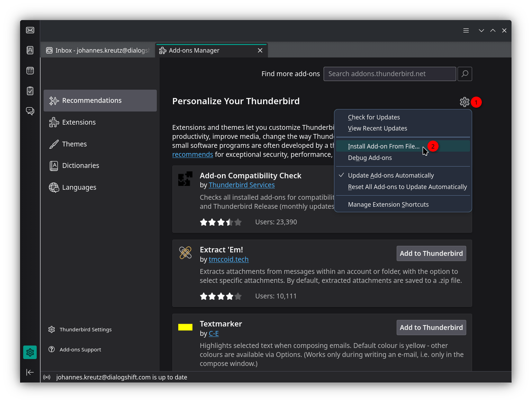The image size is (532, 403).
Task: Open the Chat space icon
Action: click(30, 111)
